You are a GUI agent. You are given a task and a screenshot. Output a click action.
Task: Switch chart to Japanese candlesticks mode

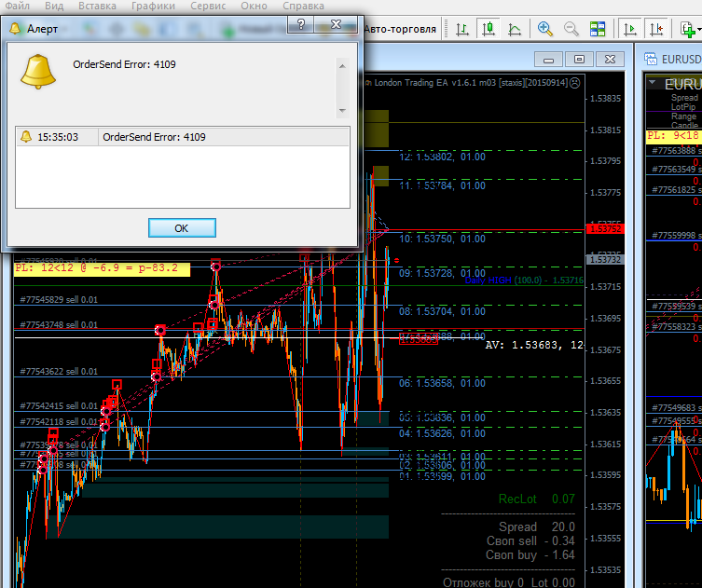tap(489, 30)
